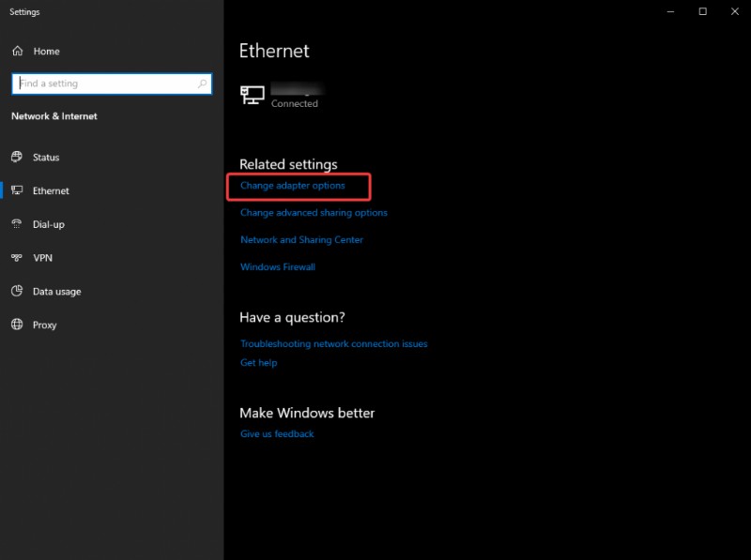This screenshot has height=560, width=751.
Task: Click Give us feedback
Action: click(x=277, y=433)
